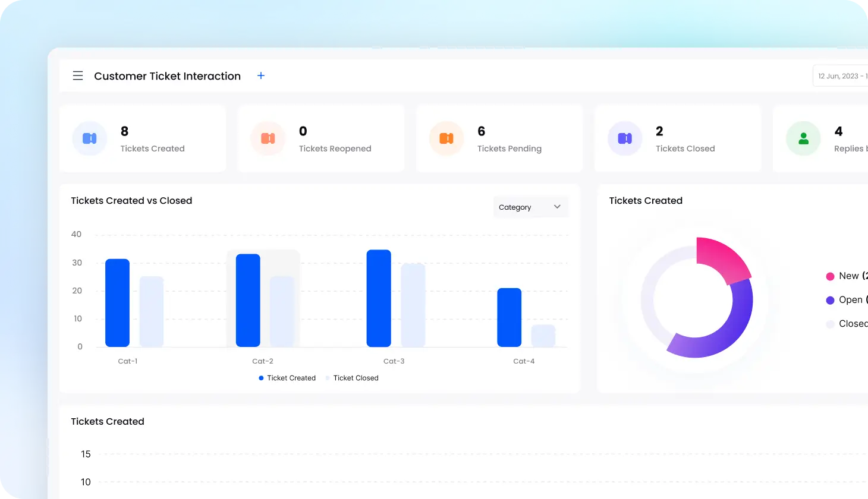Viewport: 868px width, 499px height.
Task: Click the number 8 on Tickets Created card
Action: pyautogui.click(x=124, y=131)
